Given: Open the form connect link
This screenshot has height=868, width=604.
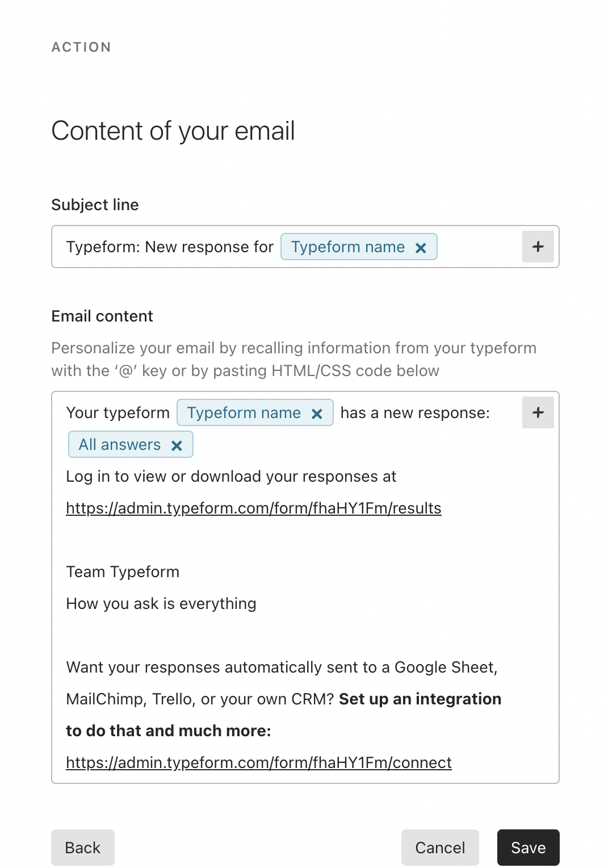Looking at the screenshot, I should (259, 762).
